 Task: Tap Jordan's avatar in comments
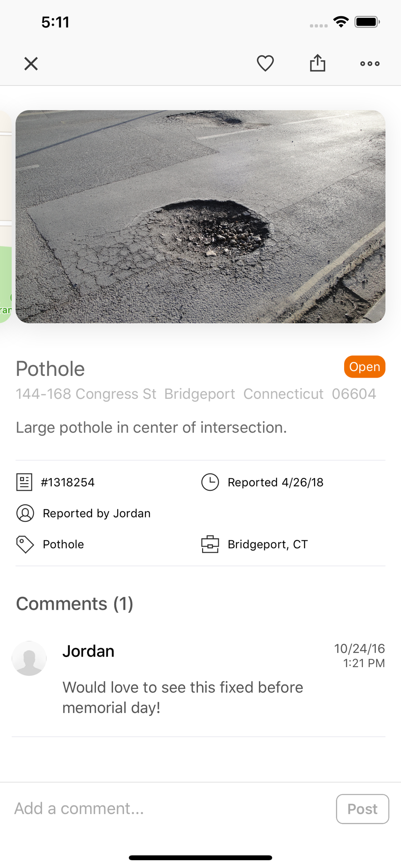pos(29,658)
